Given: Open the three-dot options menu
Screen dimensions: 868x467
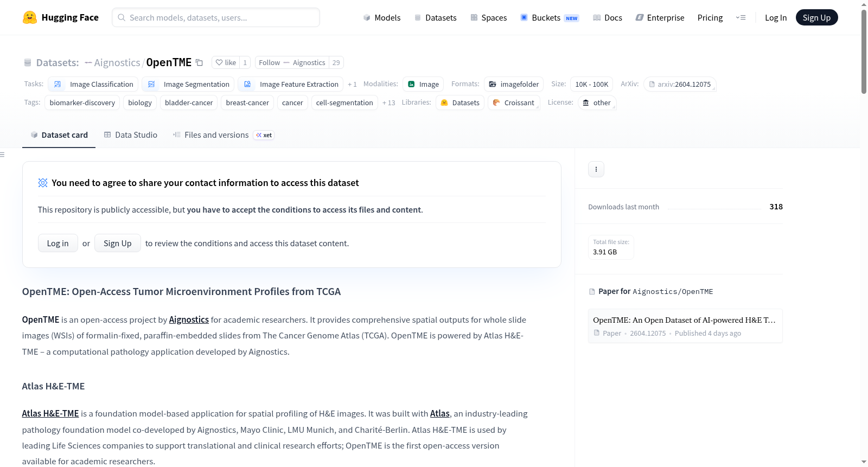Looking at the screenshot, I should coord(596,169).
